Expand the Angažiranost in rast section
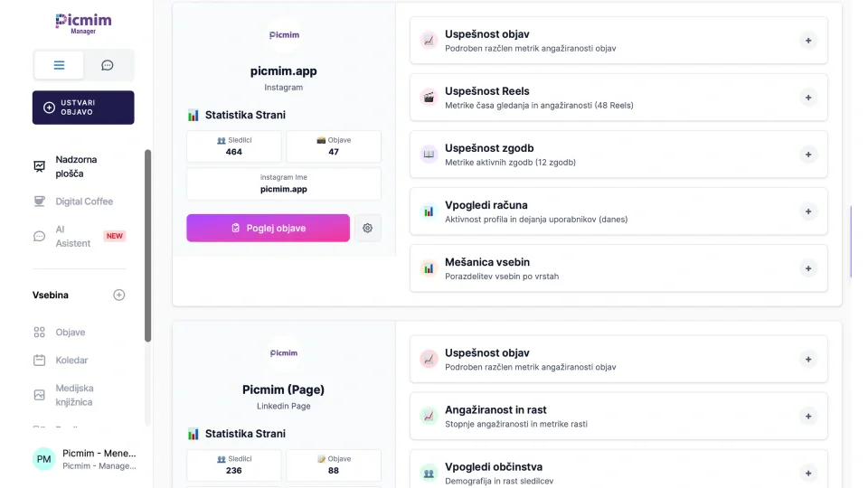868x488 pixels. point(808,416)
